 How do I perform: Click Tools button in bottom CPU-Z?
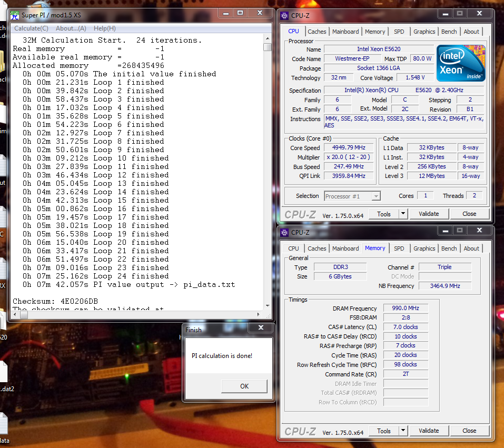tap(383, 431)
